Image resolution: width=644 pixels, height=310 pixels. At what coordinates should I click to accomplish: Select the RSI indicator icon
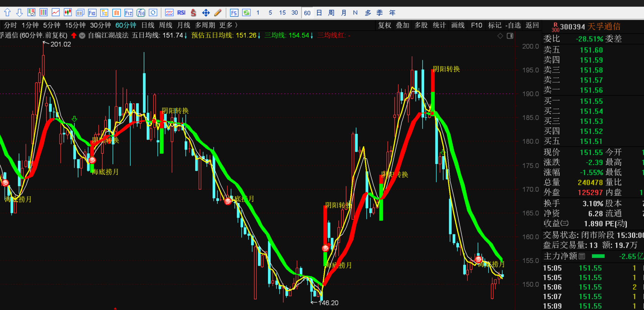coord(181,13)
